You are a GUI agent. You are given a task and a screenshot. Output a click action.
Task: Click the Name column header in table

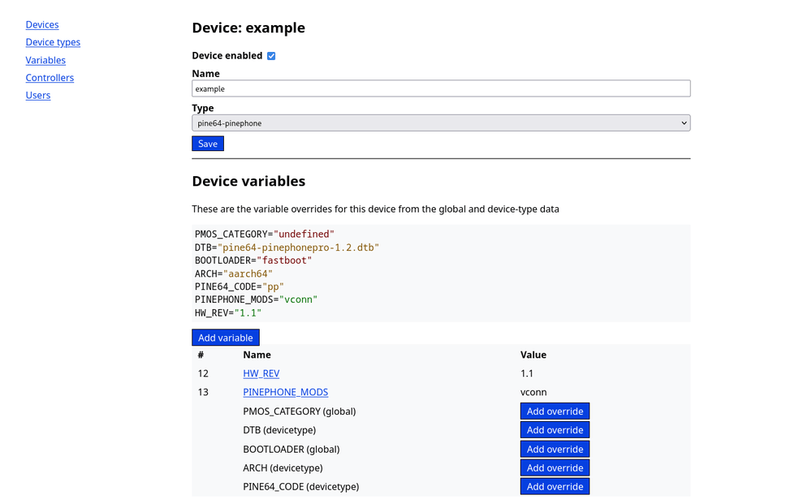257,355
